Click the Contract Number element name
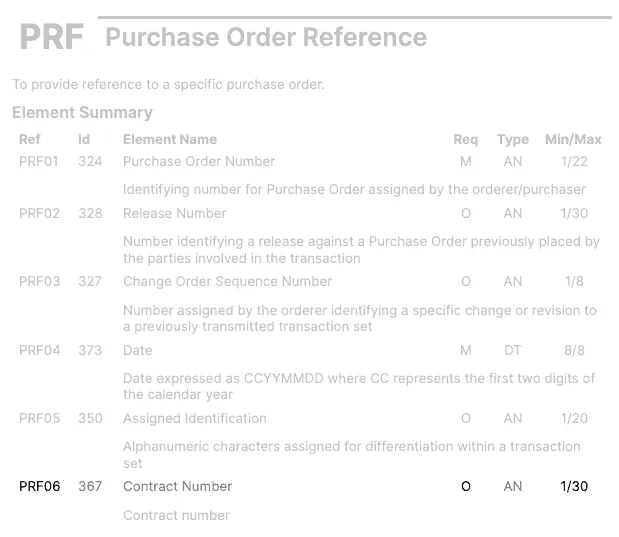 [x=177, y=486]
